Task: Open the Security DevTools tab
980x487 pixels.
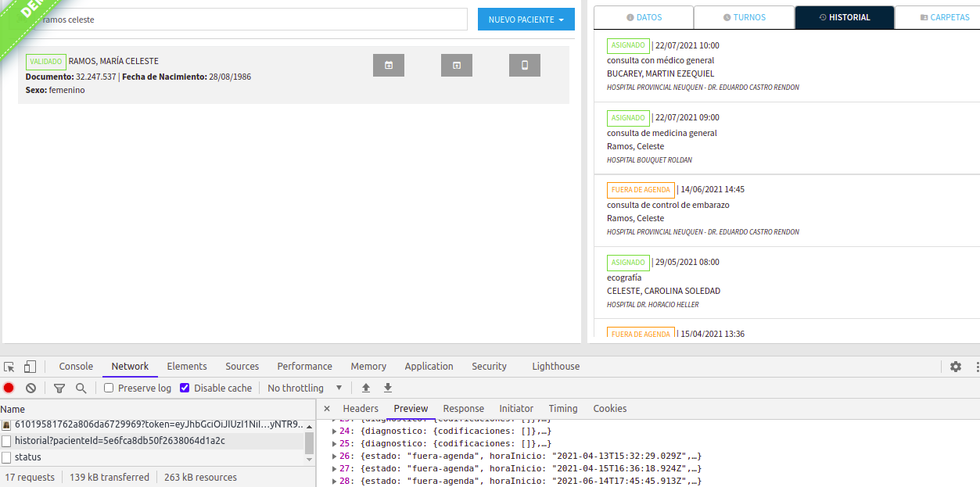Action: (490, 367)
